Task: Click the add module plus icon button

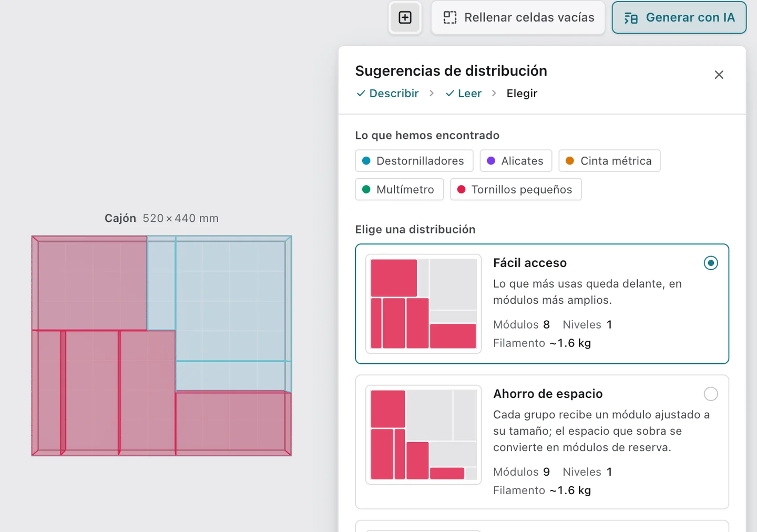Action: point(405,17)
